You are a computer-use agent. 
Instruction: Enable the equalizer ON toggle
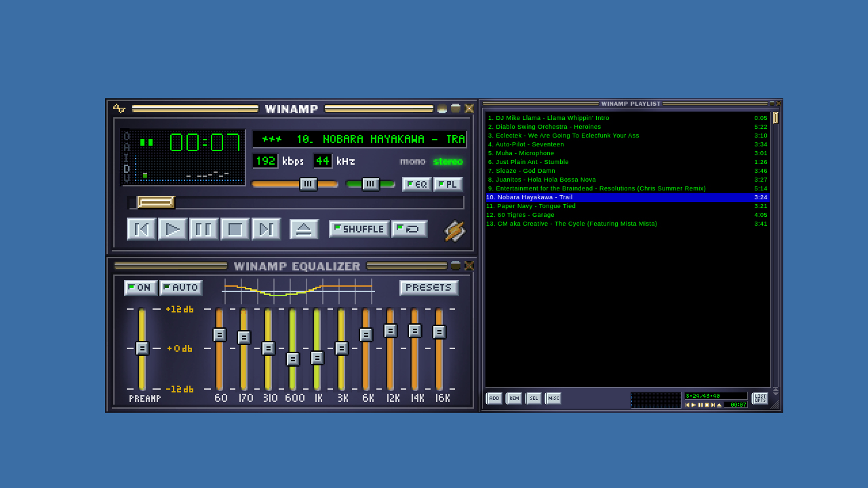[140, 287]
